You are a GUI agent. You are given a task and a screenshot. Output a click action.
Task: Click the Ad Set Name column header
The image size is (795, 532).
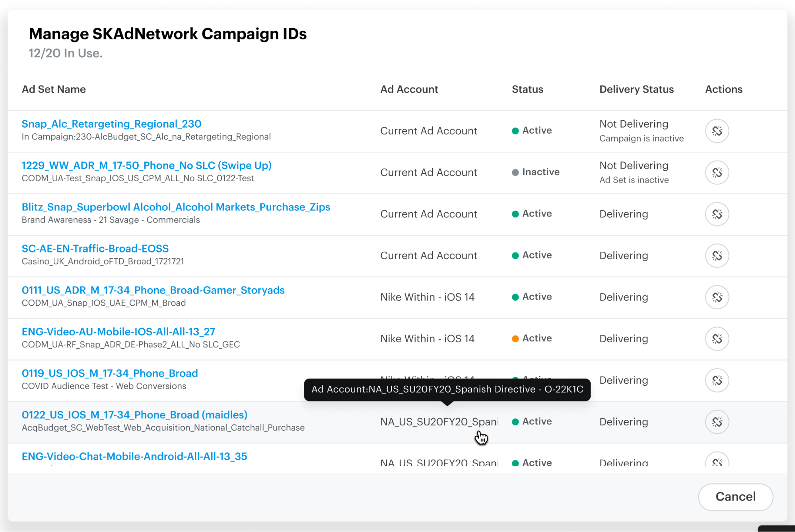click(54, 89)
